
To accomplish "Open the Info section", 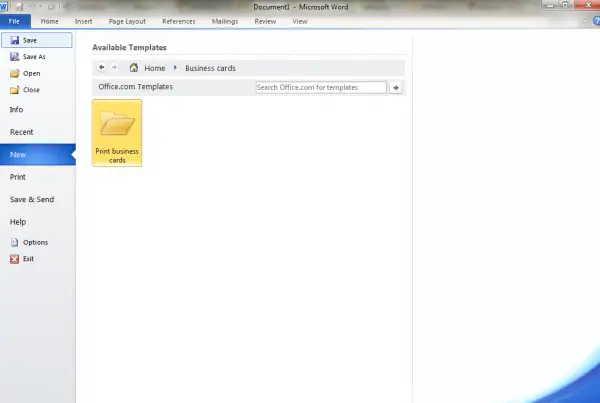I will click(16, 109).
